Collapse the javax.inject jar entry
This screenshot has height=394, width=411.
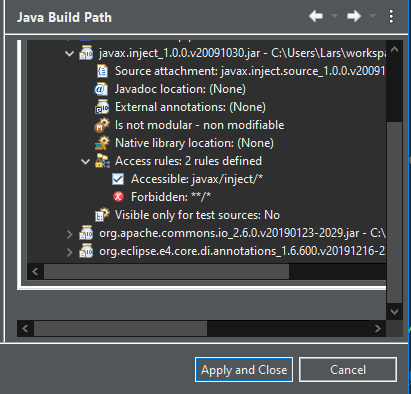click(x=69, y=53)
